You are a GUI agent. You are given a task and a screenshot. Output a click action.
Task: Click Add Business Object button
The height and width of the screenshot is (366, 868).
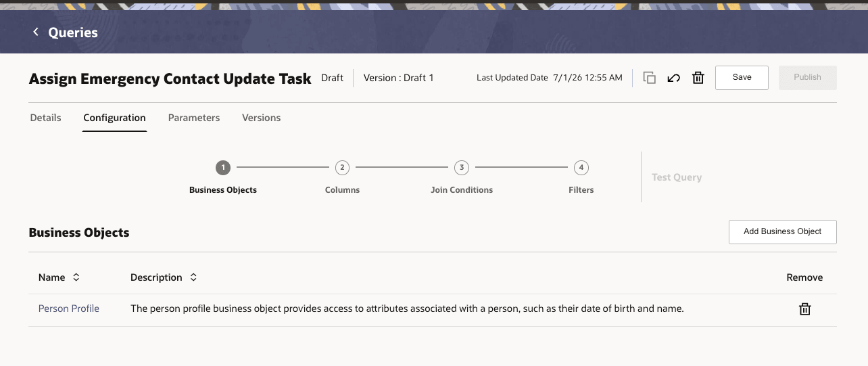tap(782, 231)
